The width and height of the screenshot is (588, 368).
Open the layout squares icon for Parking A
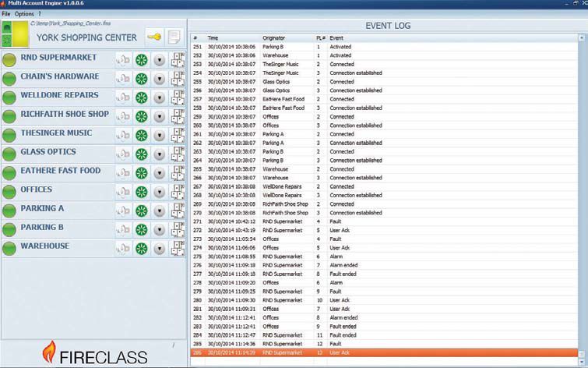[178, 211]
